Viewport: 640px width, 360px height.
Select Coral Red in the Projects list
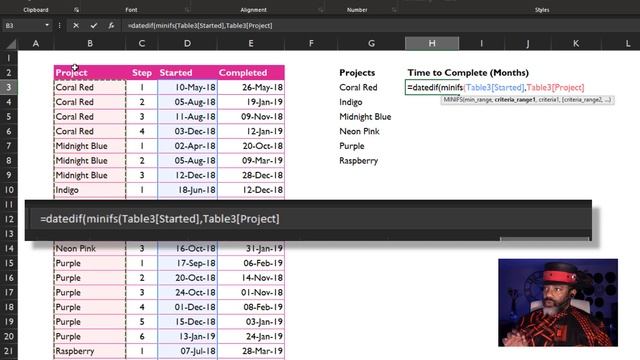pos(358,87)
